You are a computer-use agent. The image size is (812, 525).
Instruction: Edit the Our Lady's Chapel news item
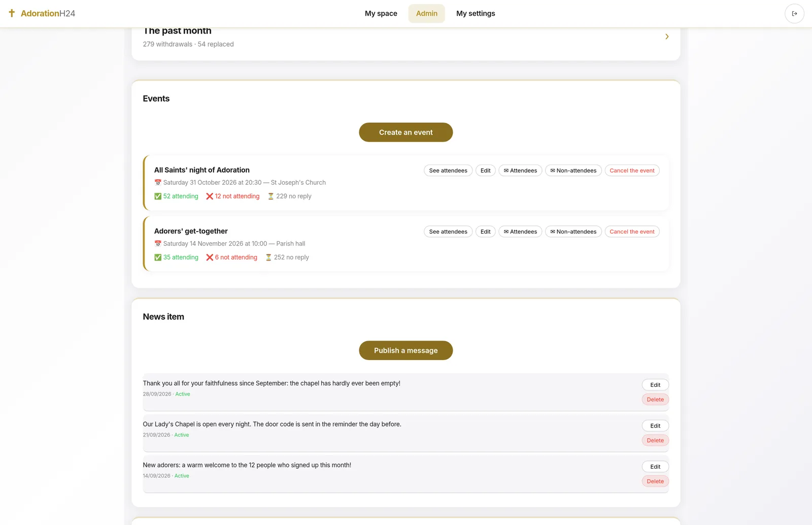coord(655,426)
